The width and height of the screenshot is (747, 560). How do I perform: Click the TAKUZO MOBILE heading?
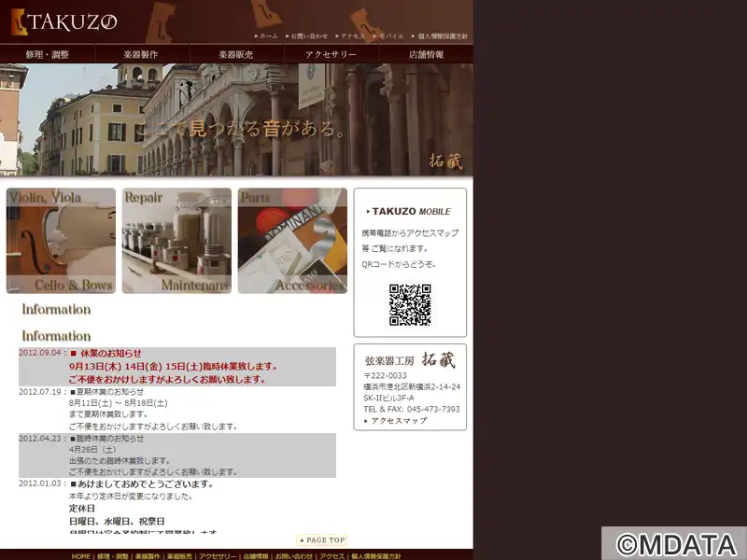[409, 212]
